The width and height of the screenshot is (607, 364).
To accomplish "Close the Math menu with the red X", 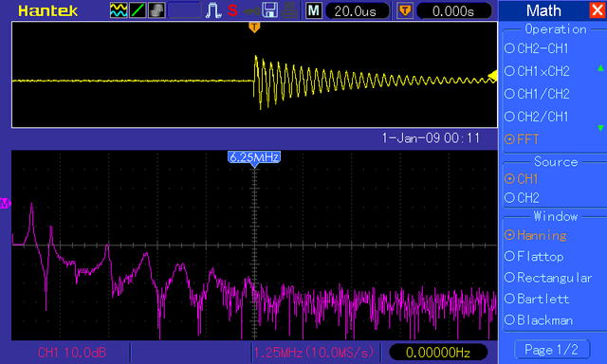I will click(597, 10).
